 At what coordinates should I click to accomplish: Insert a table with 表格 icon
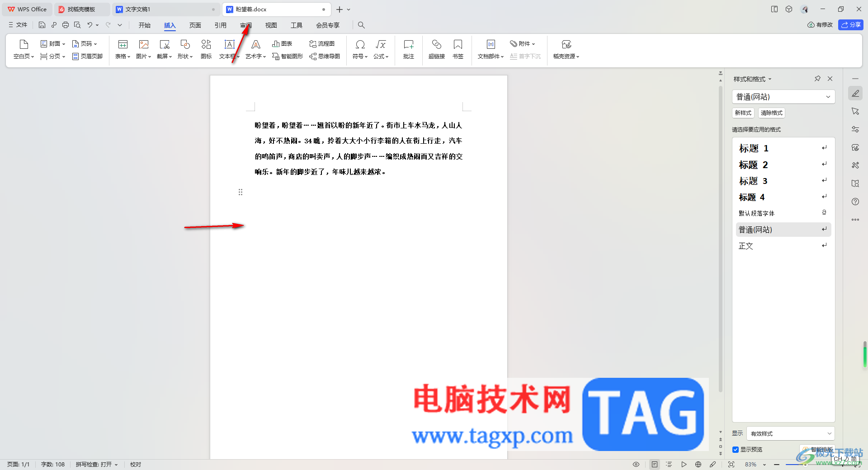coord(123,49)
